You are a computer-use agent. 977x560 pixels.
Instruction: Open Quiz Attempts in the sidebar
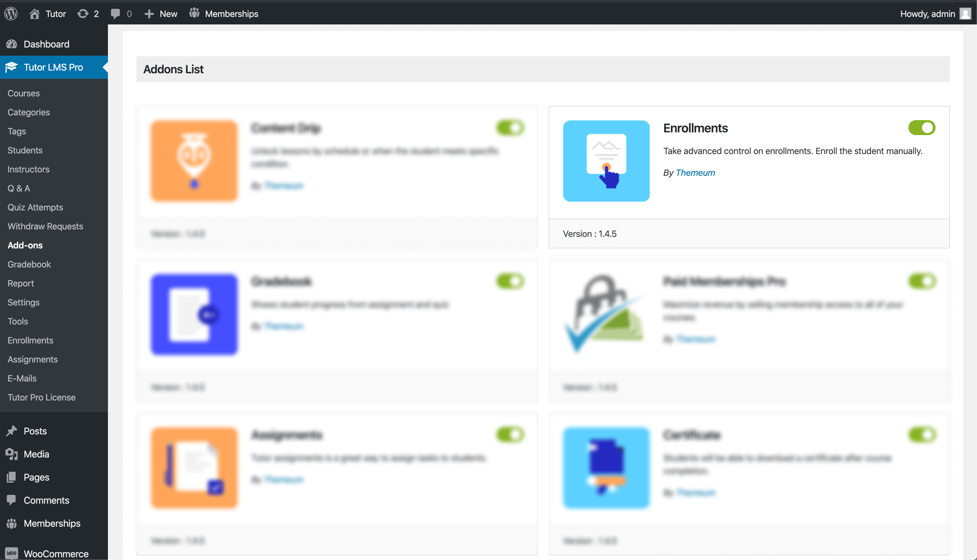point(35,207)
